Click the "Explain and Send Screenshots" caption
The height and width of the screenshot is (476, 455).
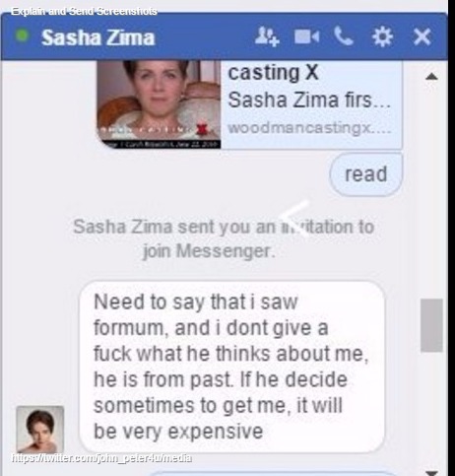pyautogui.click(x=84, y=11)
